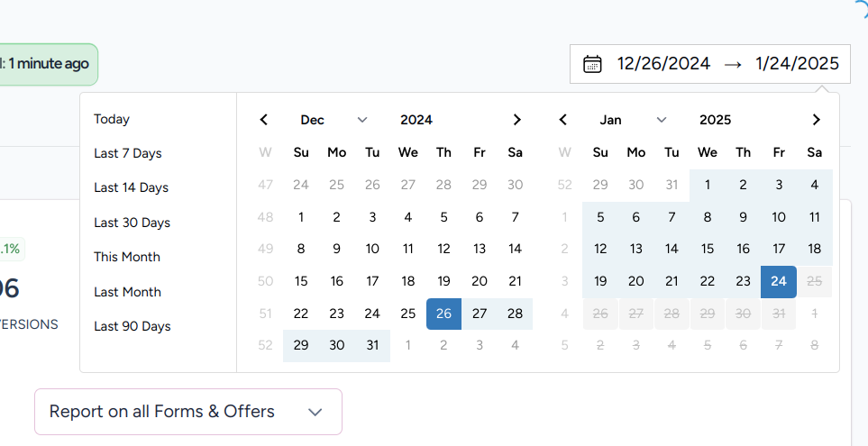Expand the Report on all Forms & Offers dropdown
Screen dimensions: 868x446
[x=188, y=412]
